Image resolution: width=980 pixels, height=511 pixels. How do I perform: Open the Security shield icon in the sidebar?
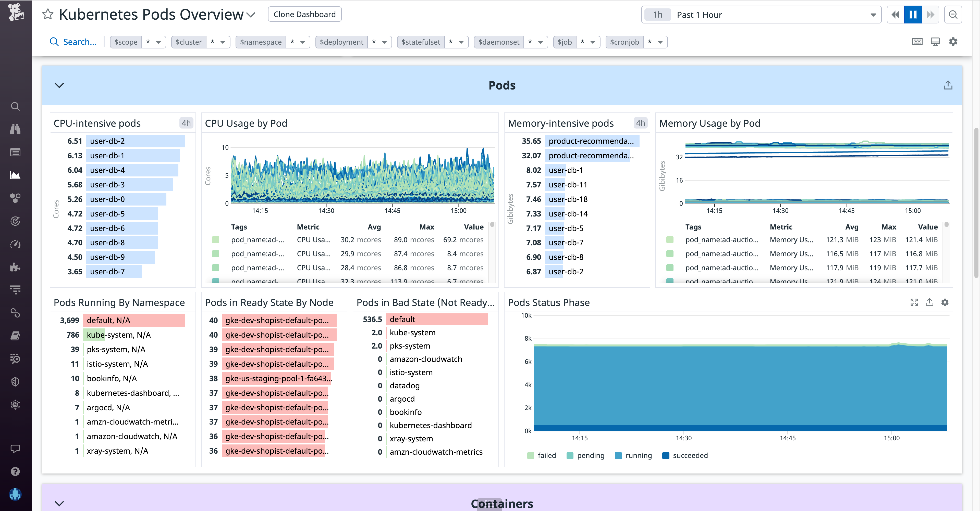15,381
